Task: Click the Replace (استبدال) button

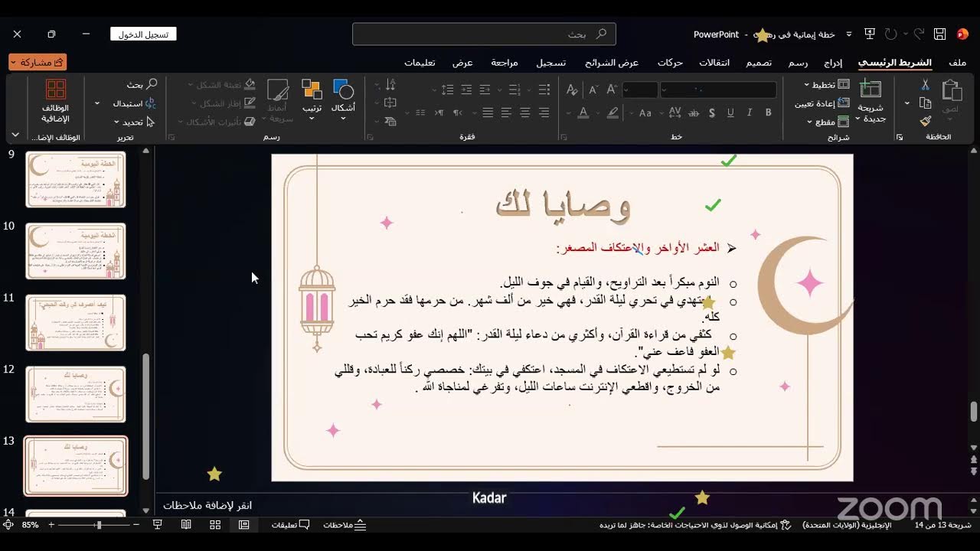Action: (134, 103)
